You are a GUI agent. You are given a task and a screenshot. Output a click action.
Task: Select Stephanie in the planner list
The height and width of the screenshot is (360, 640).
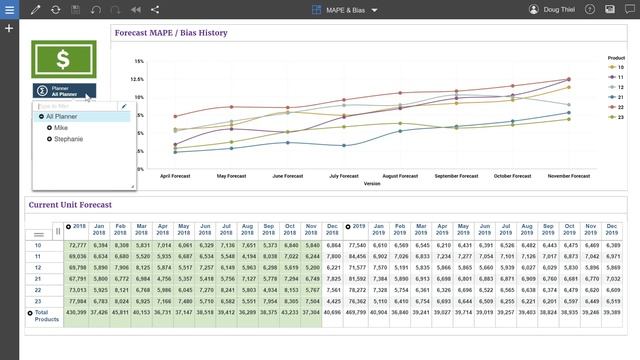pyautogui.click(x=69, y=139)
